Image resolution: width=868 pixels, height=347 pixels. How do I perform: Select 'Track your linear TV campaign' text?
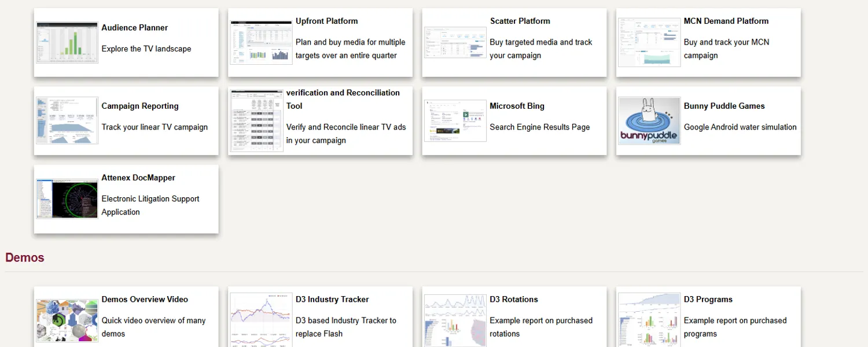pyautogui.click(x=155, y=127)
